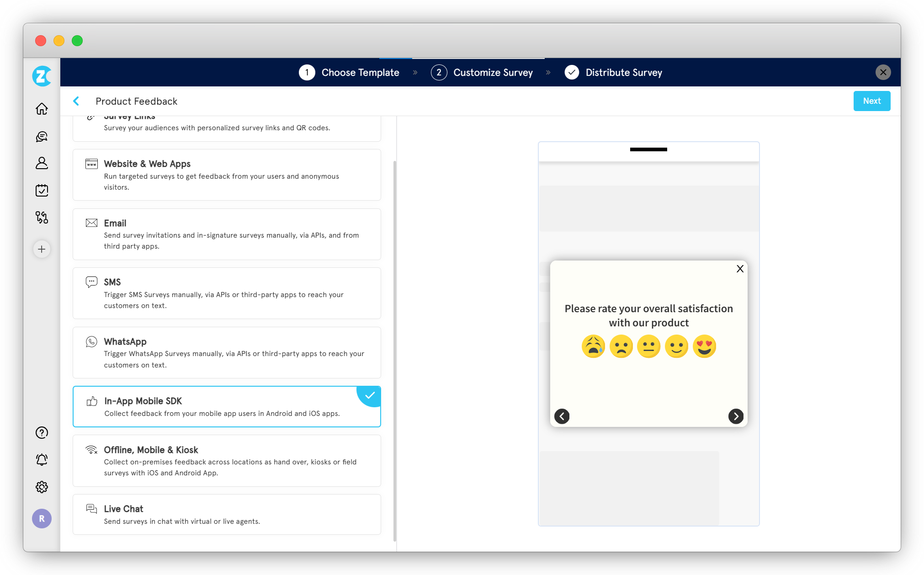Image resolution: width=924 pixels, height=575 pixels.
Task: Click the SMS speech bubble icon
Action: tap(91, 282)
